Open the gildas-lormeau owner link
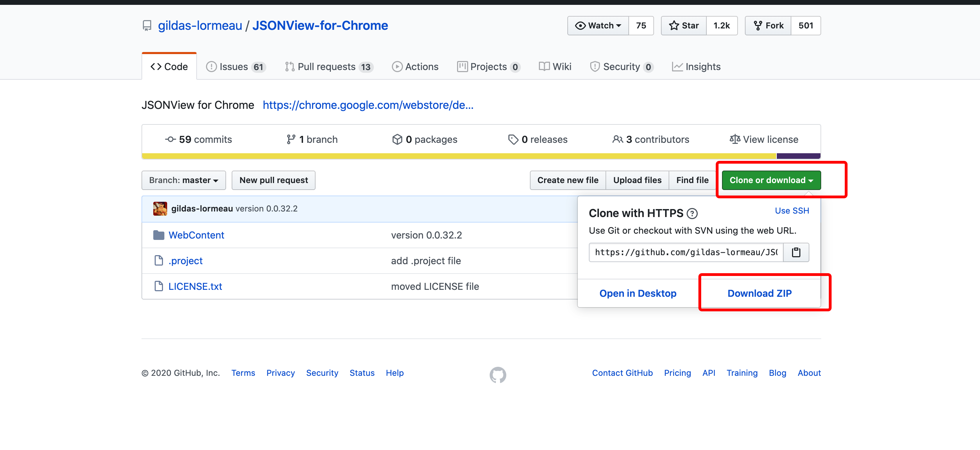 (200, 26)
